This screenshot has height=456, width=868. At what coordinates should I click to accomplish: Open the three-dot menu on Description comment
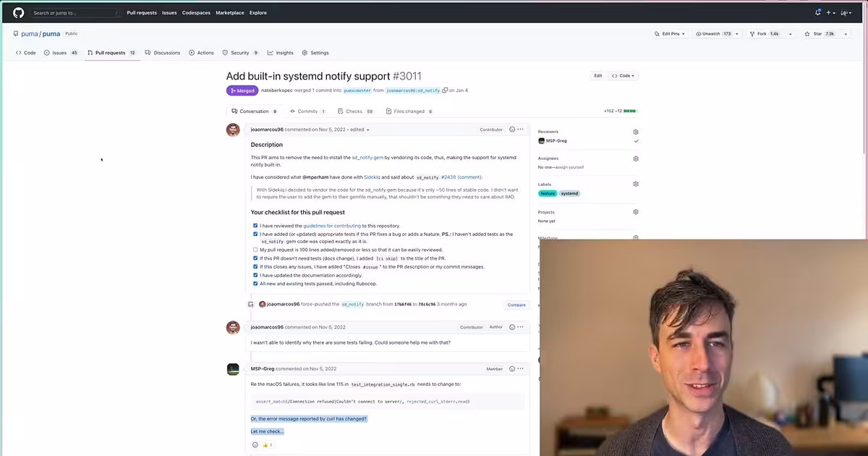click(x=521, y=130)
